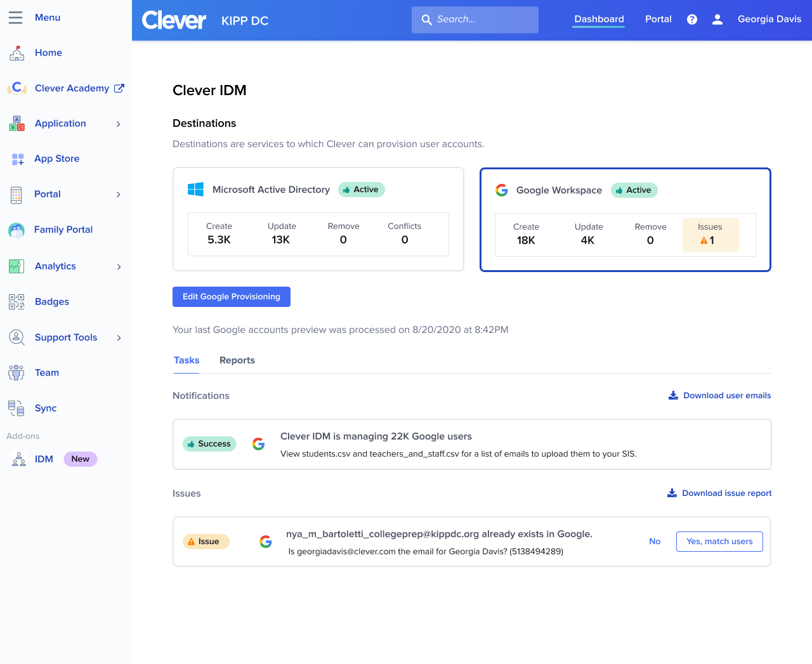Click the Edit Google Provisioning button

click(x=231, y=296)
